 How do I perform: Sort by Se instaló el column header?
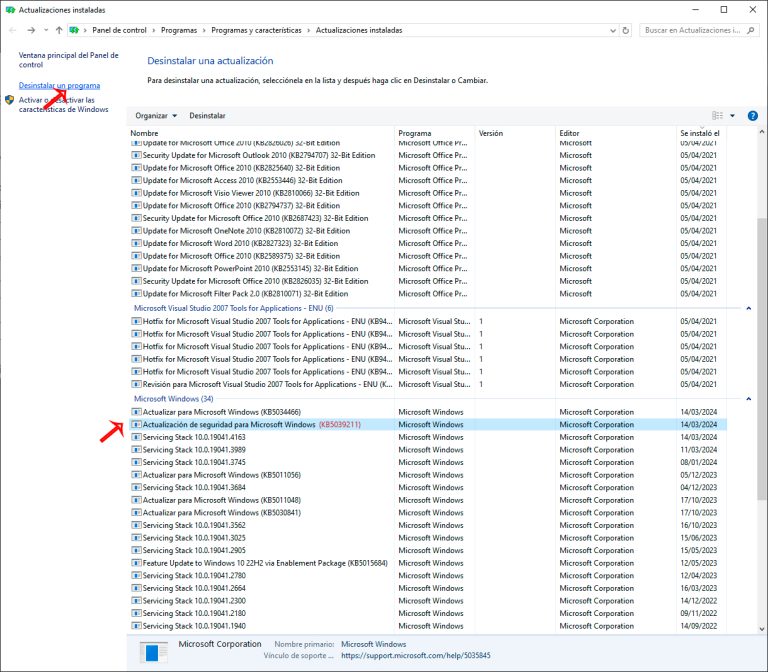coord(699,133)
